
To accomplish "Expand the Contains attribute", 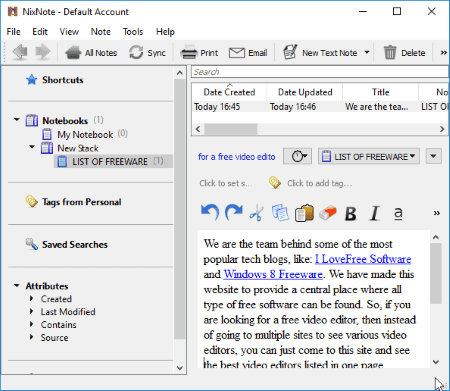I will pyautogui.click(x=31, y=324).
